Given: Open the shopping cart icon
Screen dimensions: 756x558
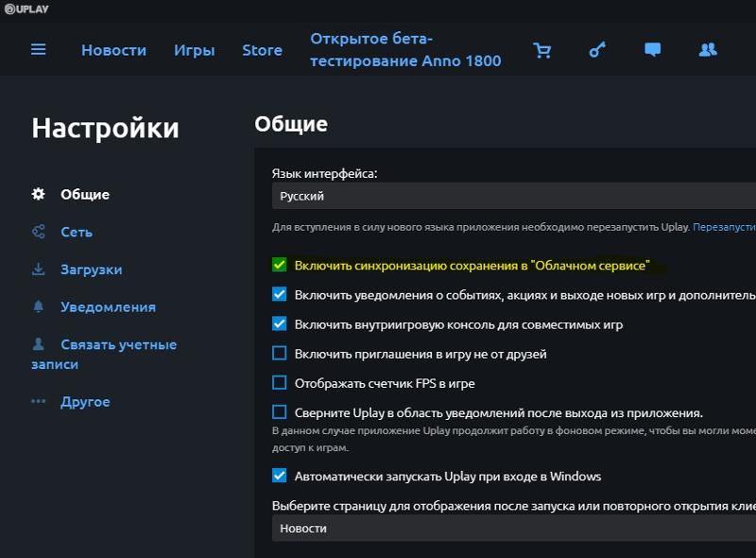Looking at the screenshot, I should click(x=542, y=50).
